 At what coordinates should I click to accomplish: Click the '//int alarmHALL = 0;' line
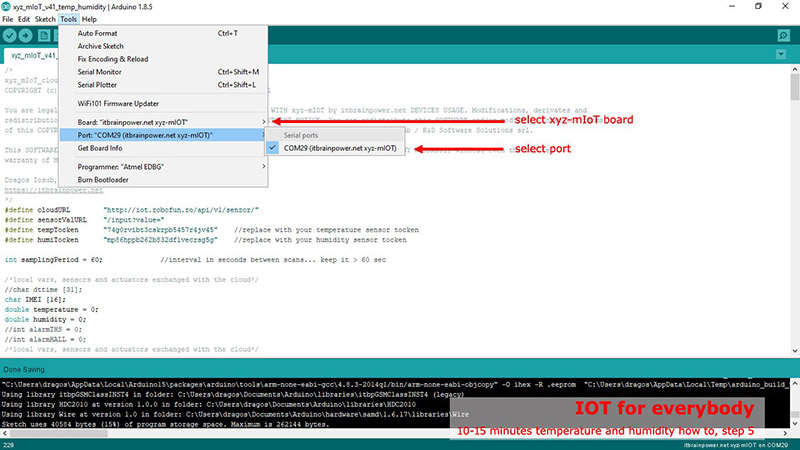tap(45, 339)
